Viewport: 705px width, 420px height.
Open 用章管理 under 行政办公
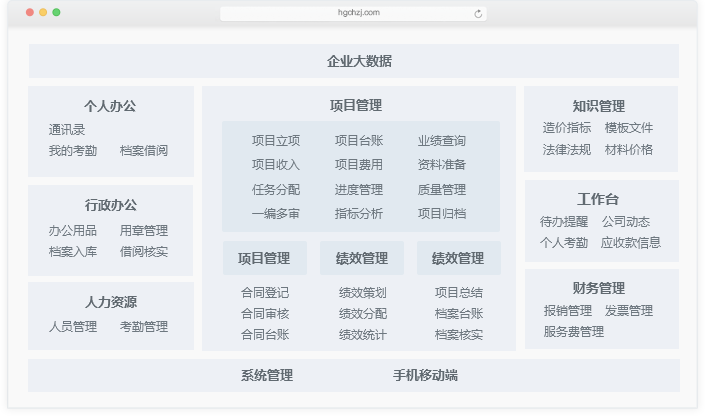[143, 231]
